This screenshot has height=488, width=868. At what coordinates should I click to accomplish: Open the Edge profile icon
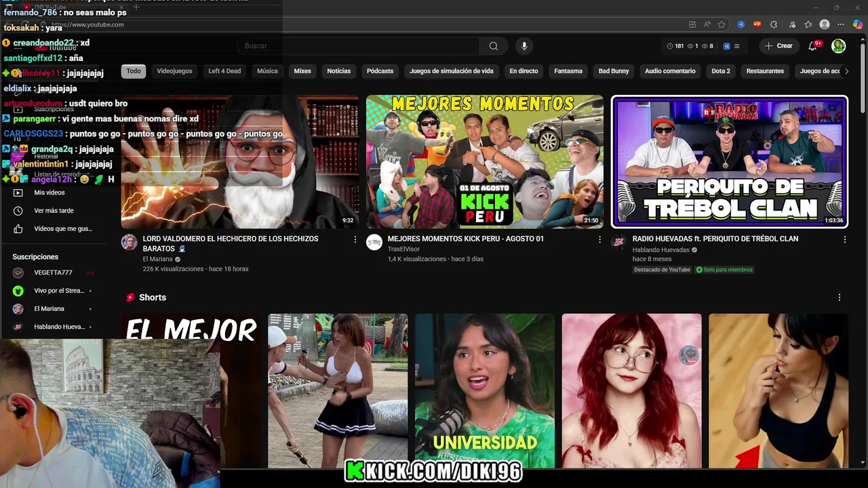(825, 24)
